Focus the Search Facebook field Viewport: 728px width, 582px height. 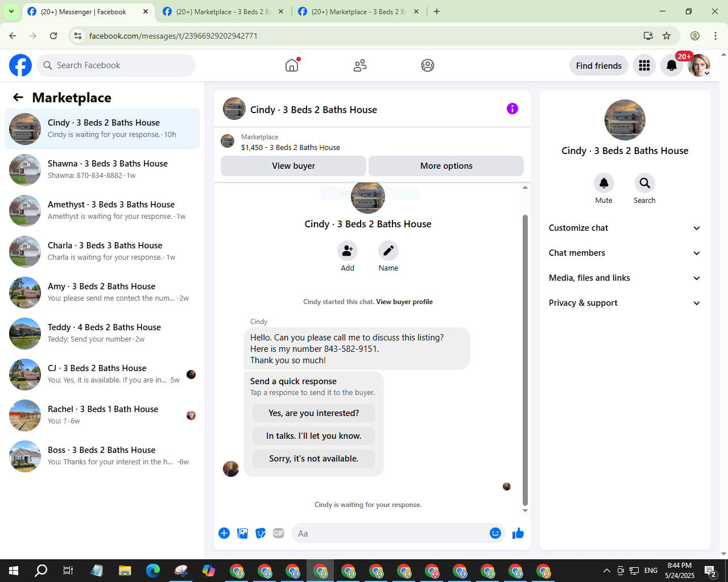(116, 65)
